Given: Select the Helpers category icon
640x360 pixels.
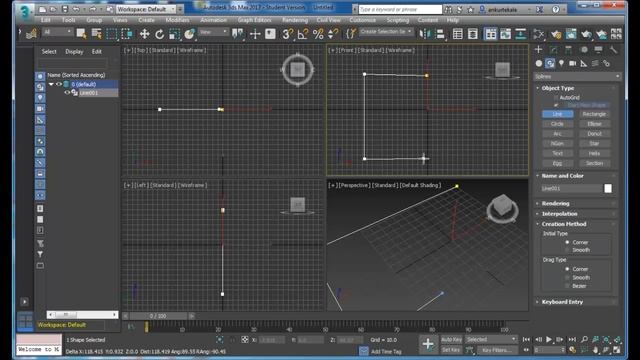Looking at the screenshot, I should (584, 63).
